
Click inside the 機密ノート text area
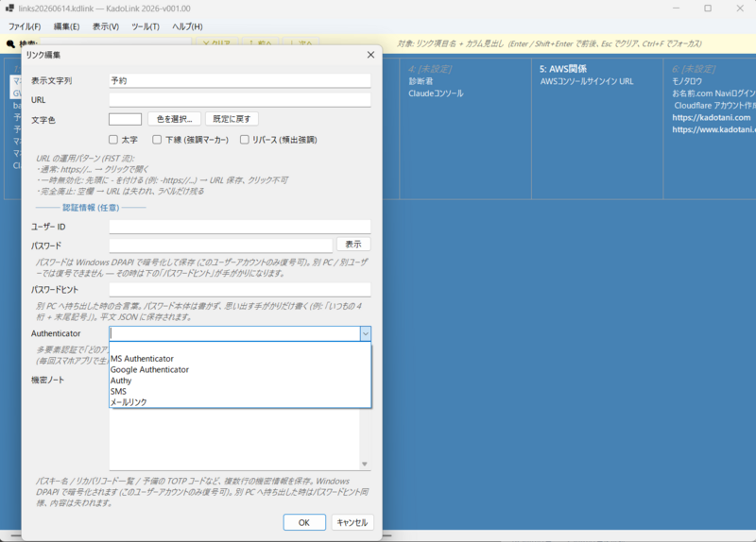[x=234, y=438]
